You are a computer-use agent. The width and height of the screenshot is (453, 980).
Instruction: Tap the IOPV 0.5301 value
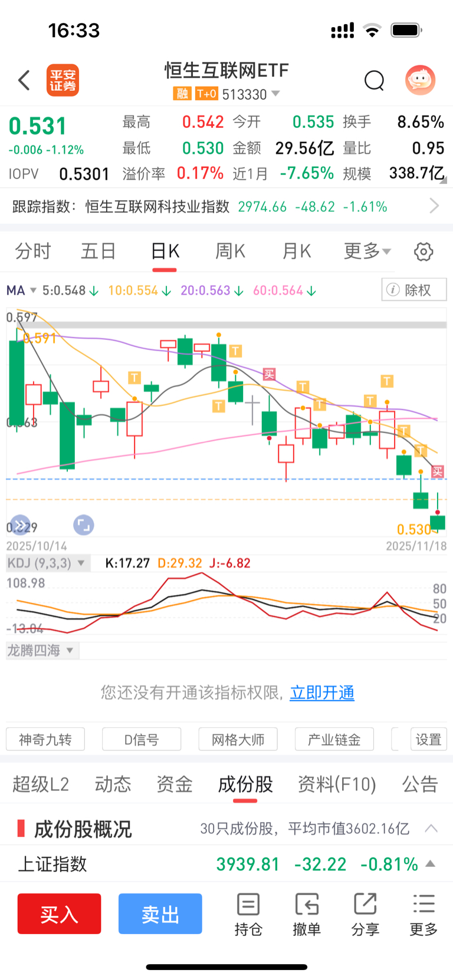click(x=84, y=174)
